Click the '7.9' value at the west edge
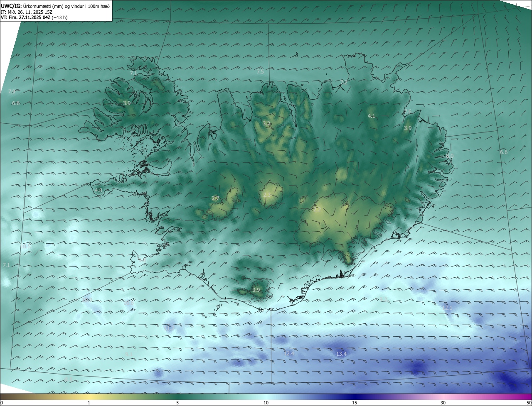 [12, 91]
